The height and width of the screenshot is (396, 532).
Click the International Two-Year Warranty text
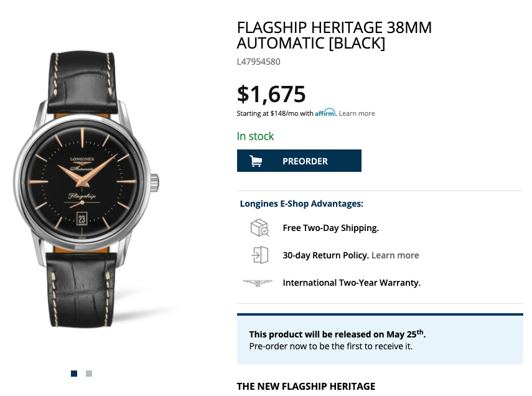pyautogui.click(x=352, y=283)
